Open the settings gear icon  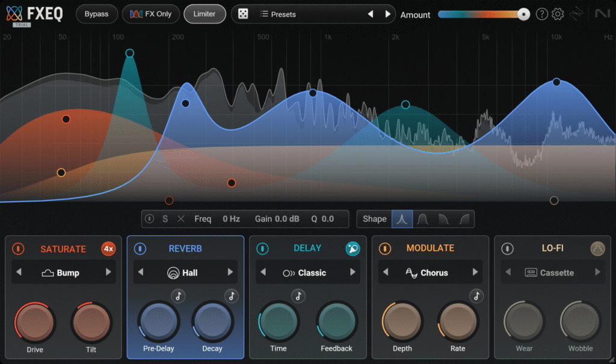pos(558,14)
